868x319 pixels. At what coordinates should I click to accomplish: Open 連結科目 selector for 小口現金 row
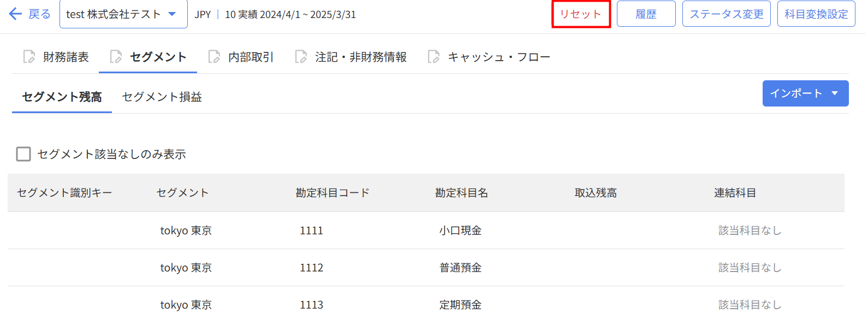tap(750, 231)
